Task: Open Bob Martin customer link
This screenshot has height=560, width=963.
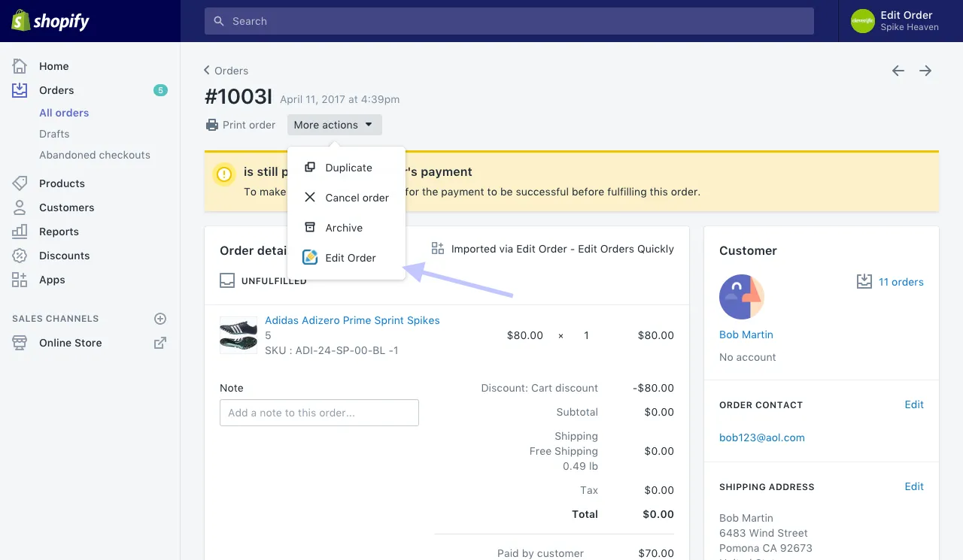Action: click(746, 334)
